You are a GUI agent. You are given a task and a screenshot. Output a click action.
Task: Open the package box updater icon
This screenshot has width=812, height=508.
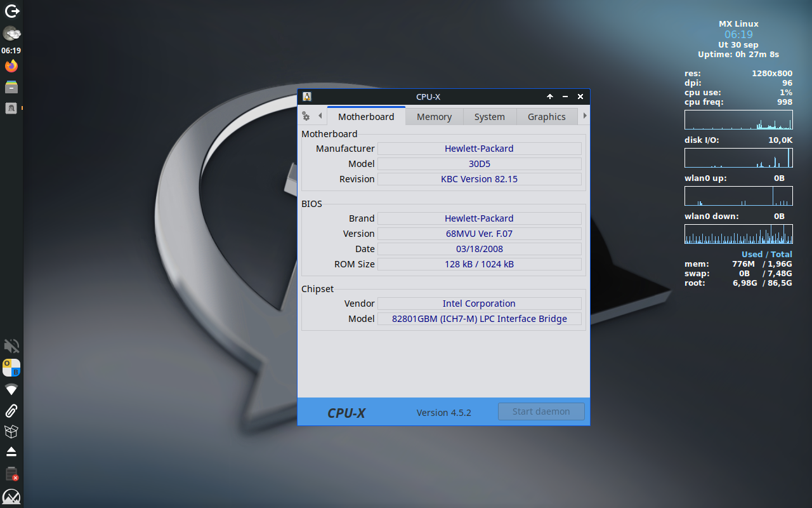11,432
